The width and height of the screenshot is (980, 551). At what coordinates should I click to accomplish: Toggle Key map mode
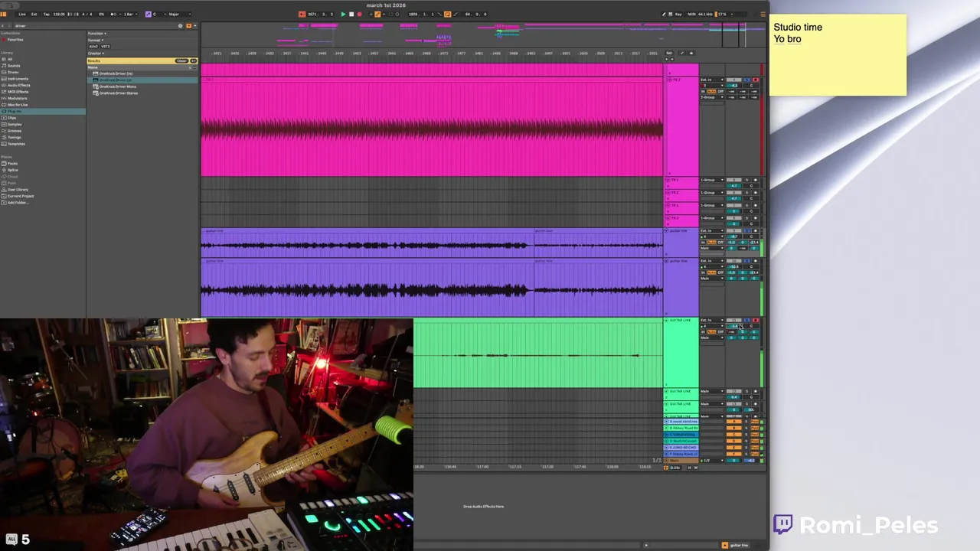pos(678,14)
